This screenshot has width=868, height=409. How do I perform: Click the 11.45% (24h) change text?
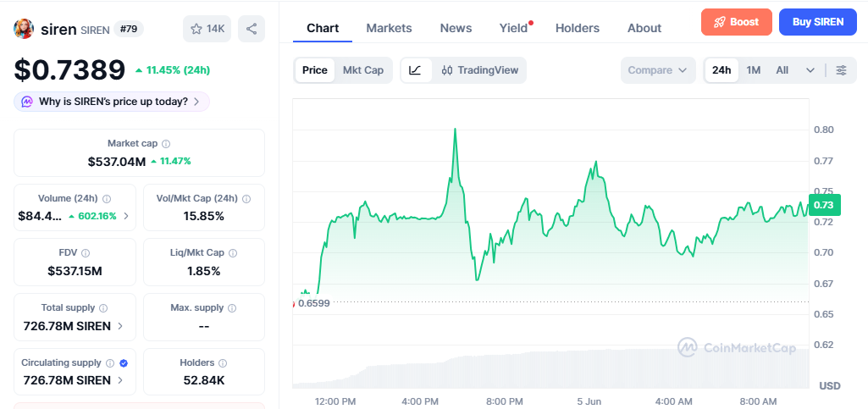[x=177, y=70]
